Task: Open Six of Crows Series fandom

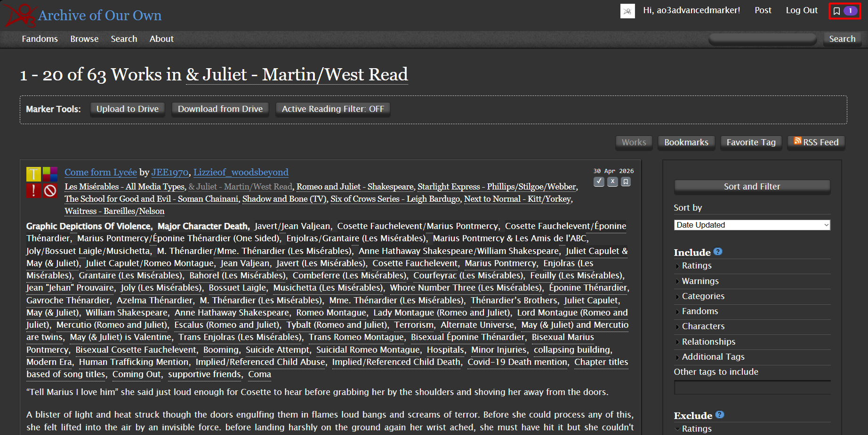Action: (x=395, y=199)
